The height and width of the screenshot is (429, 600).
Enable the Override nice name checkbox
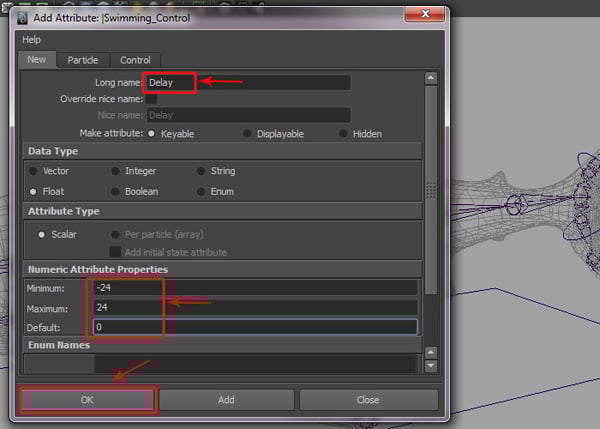click(152, 99)
